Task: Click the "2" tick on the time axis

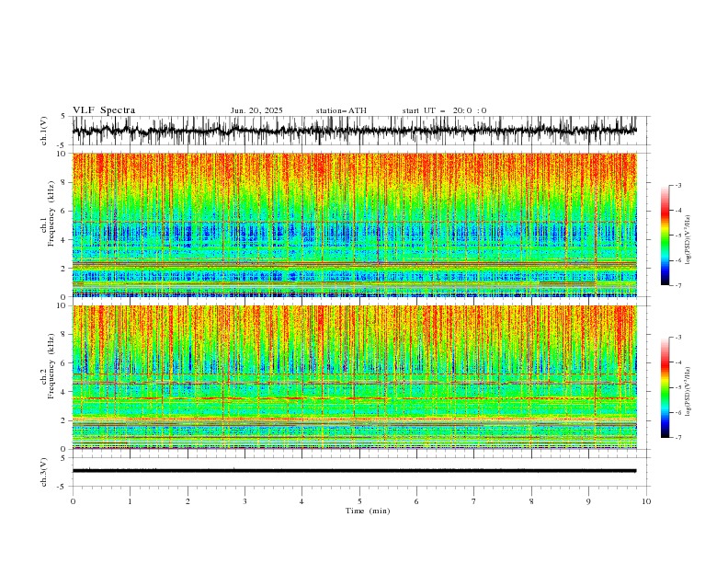Action: pos(188,501)
